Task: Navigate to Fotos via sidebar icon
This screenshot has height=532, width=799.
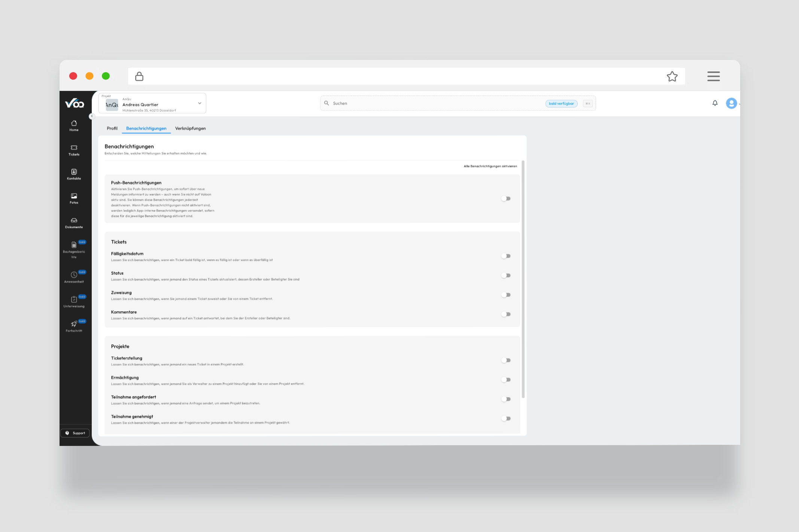Action: click(x=74, y=197)
